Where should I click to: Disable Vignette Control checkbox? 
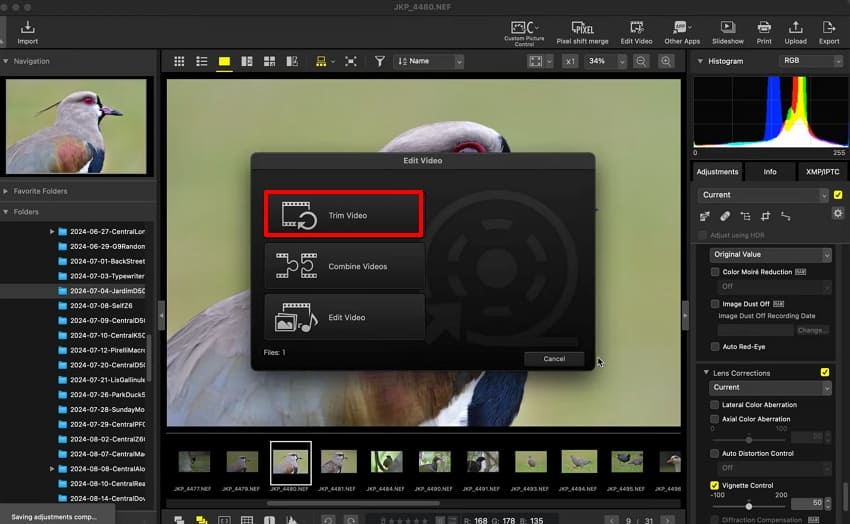[714, 485]
